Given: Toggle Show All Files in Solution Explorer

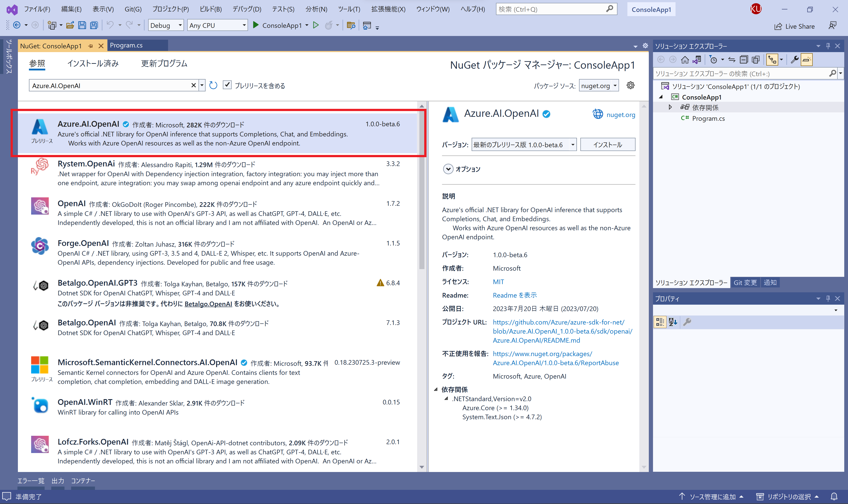Looking at the screenshot, I should [756, 60].
